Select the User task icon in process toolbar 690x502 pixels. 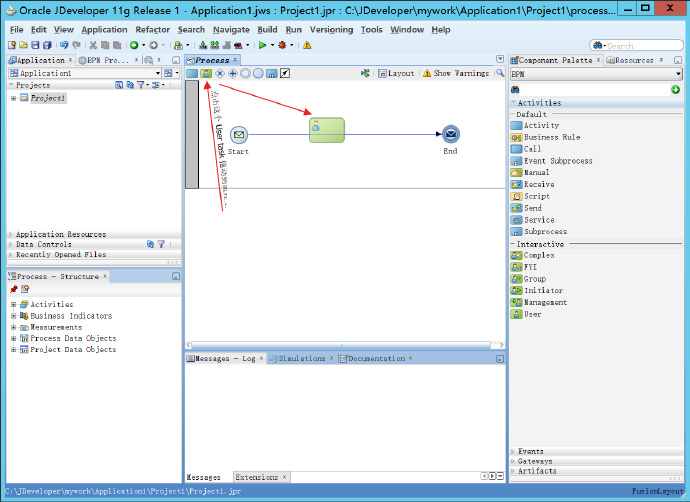[x=206, y=73]
